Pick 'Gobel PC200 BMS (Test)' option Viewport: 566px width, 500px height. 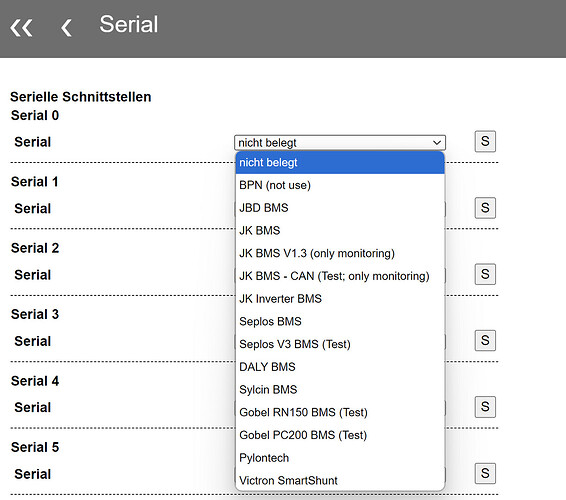coord(340,435)
